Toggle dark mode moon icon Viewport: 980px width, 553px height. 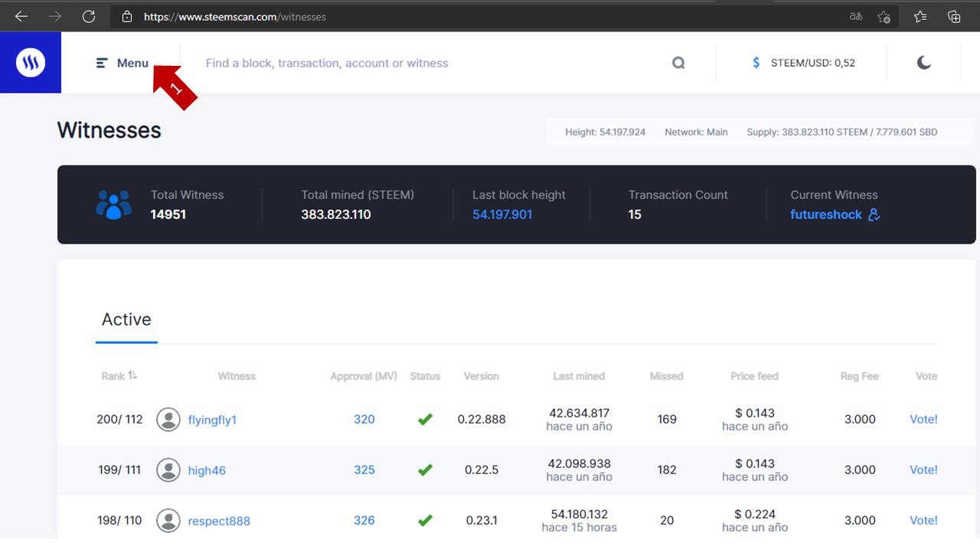click(924, 63)
